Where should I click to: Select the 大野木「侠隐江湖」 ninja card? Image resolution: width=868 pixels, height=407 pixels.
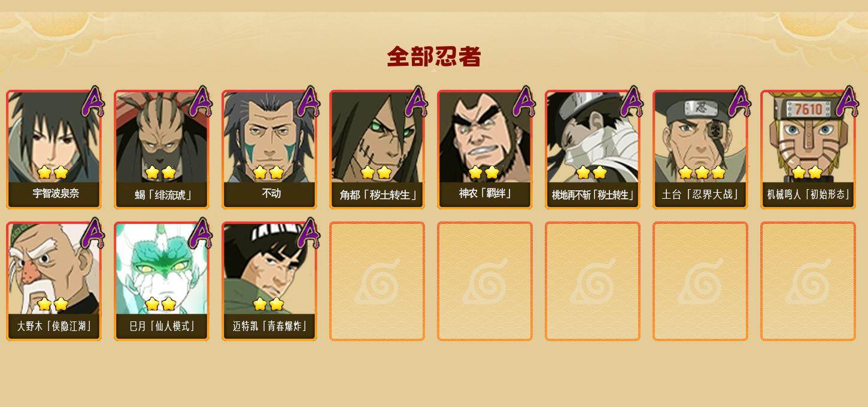[54, 281]
